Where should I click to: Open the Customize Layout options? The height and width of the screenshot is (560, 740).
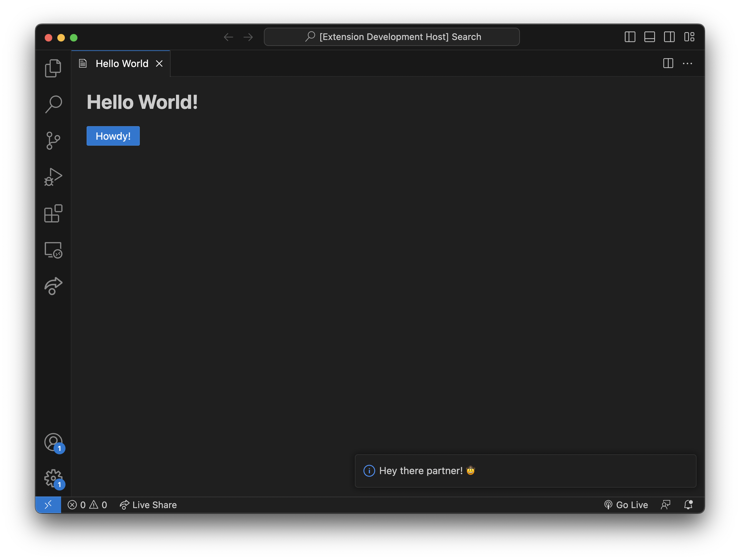click(x=689, y=37)
